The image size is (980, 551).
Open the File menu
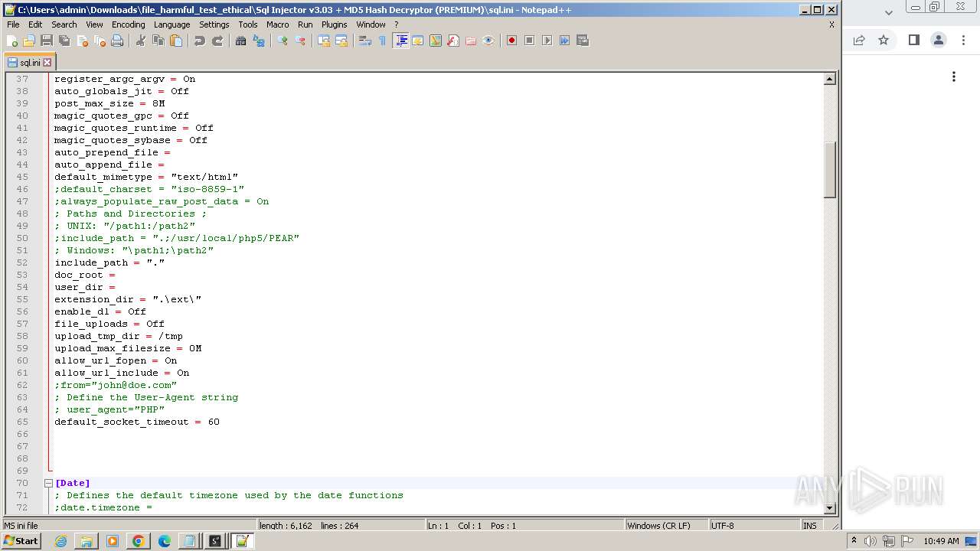click(x=13, y=24)
